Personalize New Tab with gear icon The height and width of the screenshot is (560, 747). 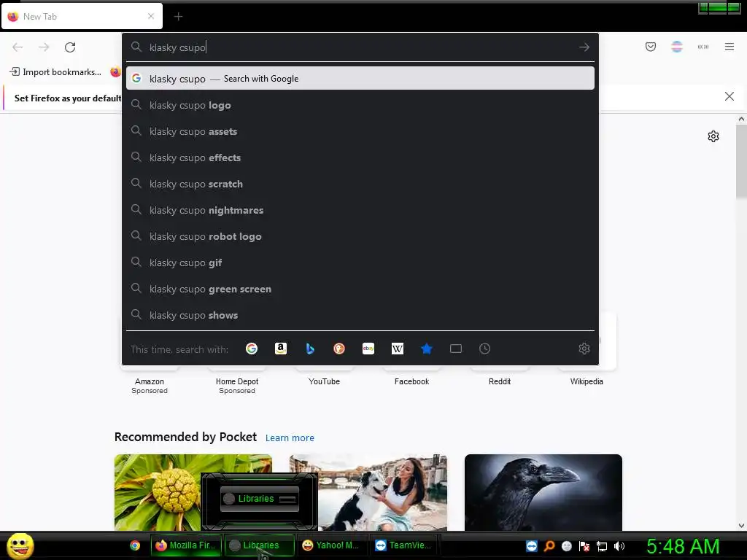713,136
